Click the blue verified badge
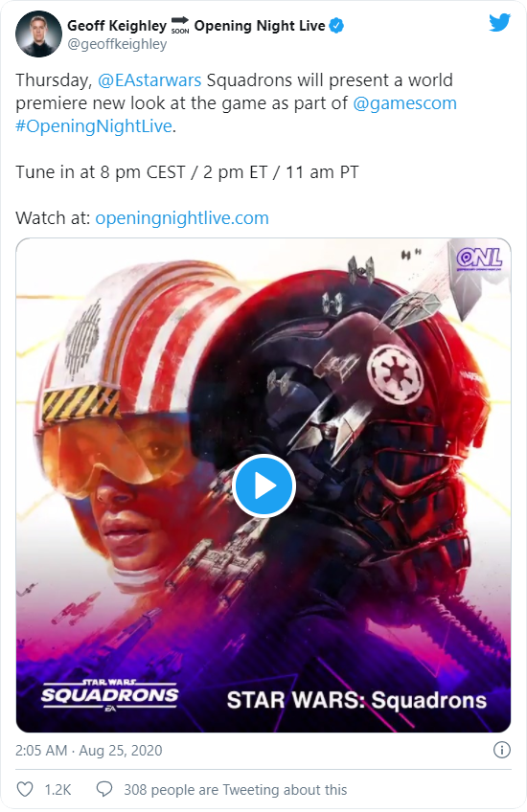This screenshot has height=812, width=527. (x=336, y=25)
